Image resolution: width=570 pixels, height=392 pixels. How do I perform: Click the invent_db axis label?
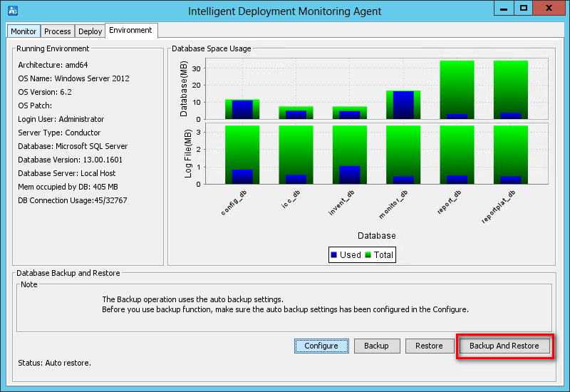[x=341, y=203]
